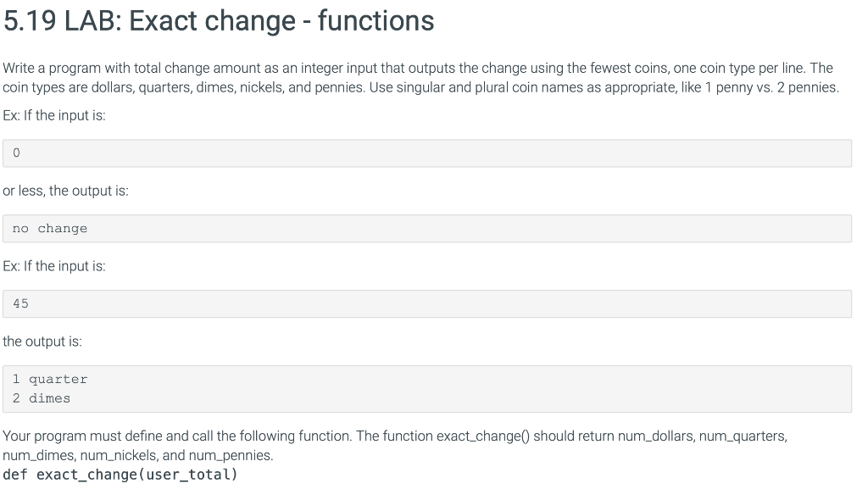The height and width of the screenshot is (489, 868).
Task: Click the second 'Ex: If the input is:' text
Action: (x=53, y=266)
